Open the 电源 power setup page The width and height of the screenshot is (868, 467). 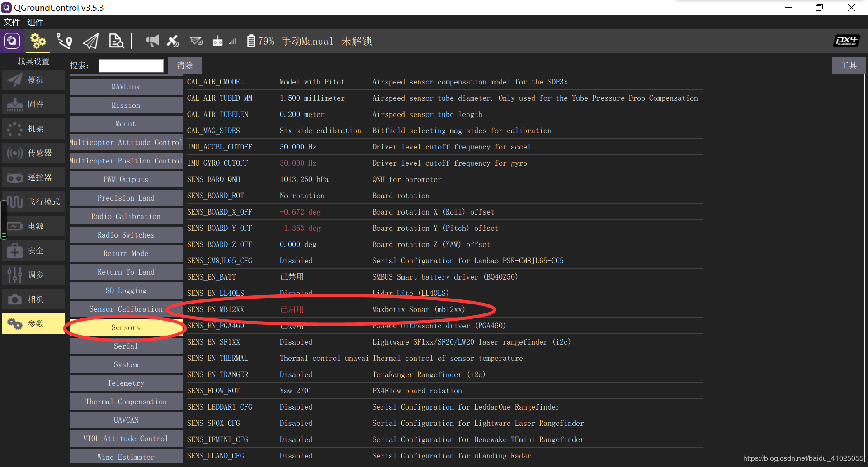click(33, 226)
